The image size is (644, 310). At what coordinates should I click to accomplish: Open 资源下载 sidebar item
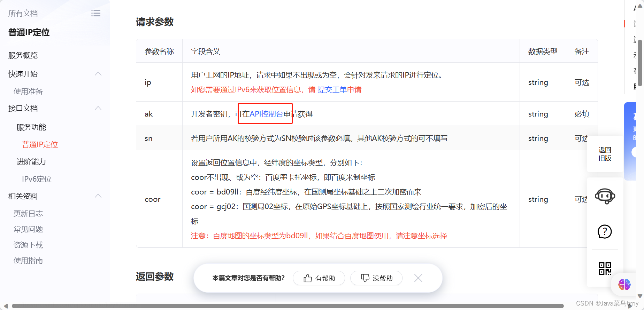coord(28,245)
